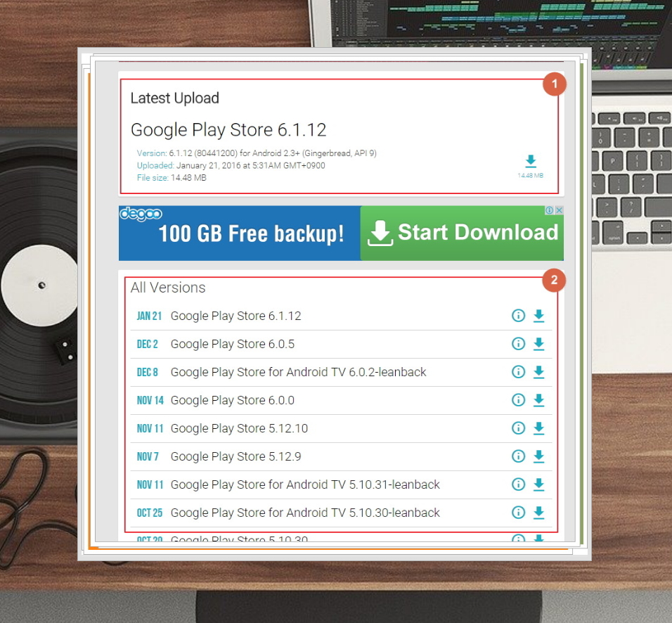Screen dimensions: 672x623
Task: Open Google Play Store for Android TV 5.10.31-leanback
Action: point(305,484)
